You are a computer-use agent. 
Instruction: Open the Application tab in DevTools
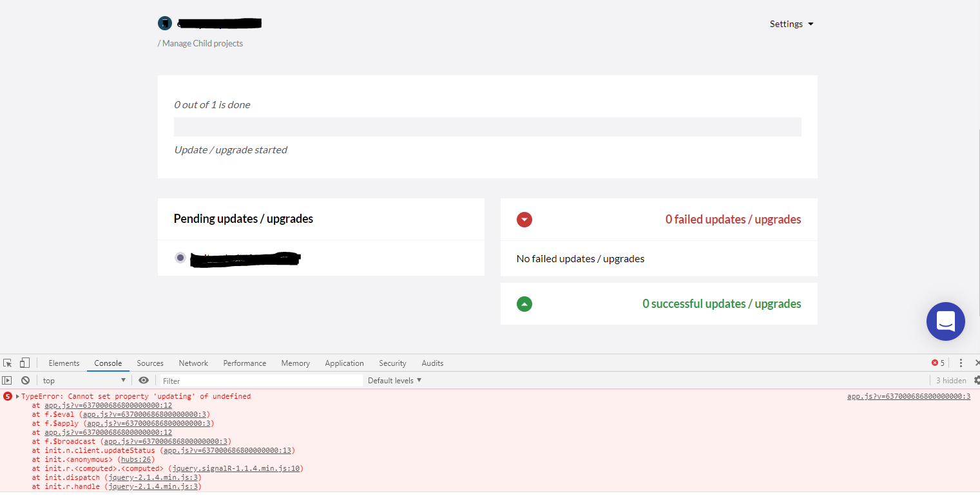(x=344, y=363)
